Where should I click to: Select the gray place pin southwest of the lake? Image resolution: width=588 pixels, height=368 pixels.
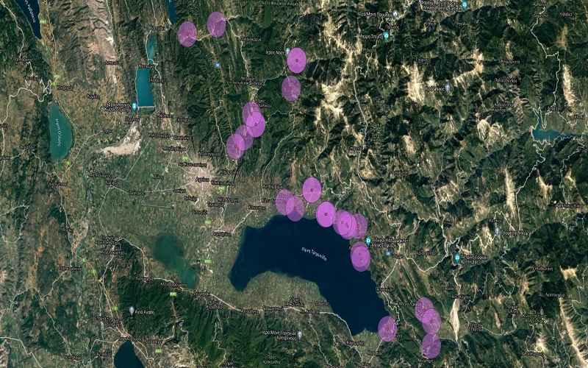pyautogui.click(x=132, y=311)
